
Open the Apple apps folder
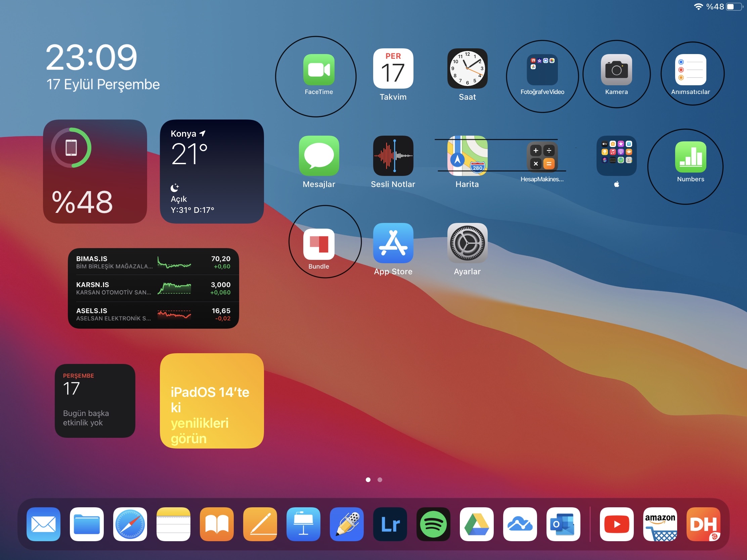(x=616, y=156)
